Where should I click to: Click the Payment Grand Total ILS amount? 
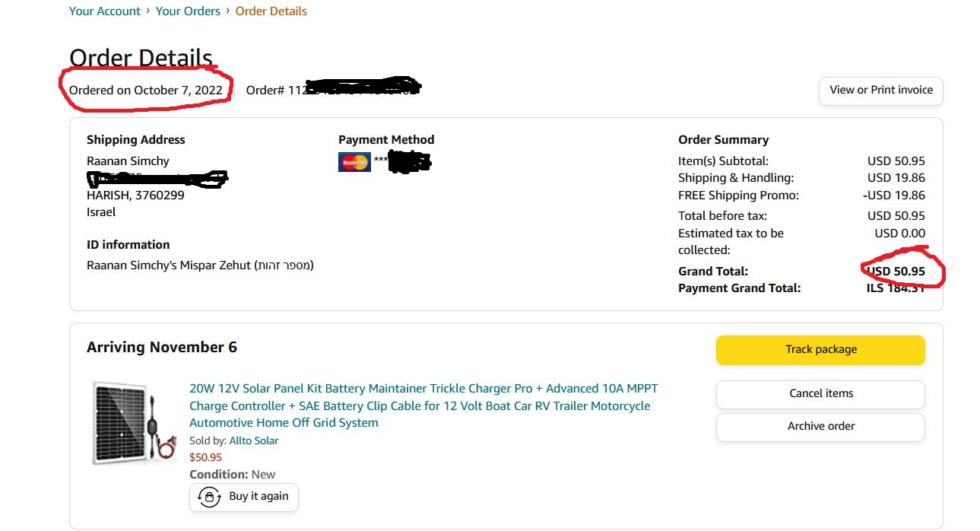coord(896,289)
